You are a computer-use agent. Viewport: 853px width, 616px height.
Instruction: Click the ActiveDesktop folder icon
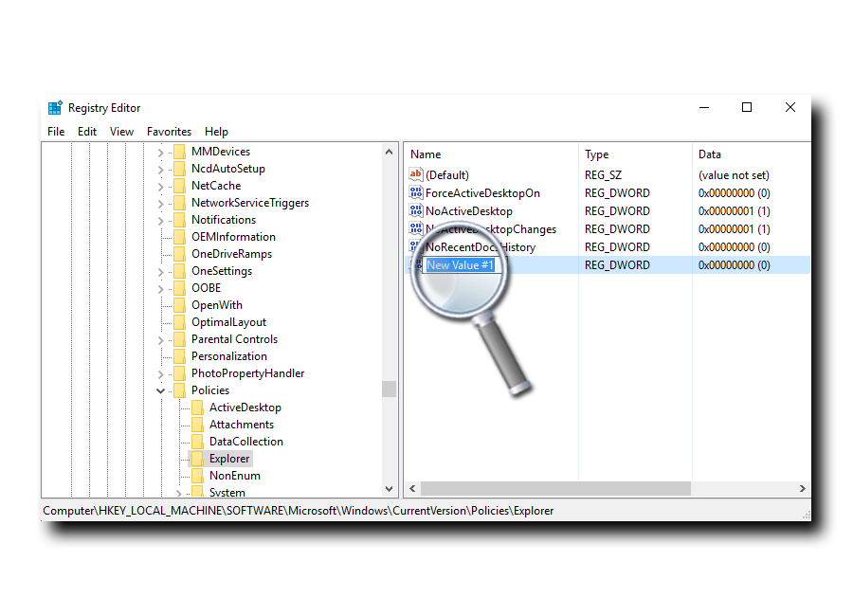(197, 408)
